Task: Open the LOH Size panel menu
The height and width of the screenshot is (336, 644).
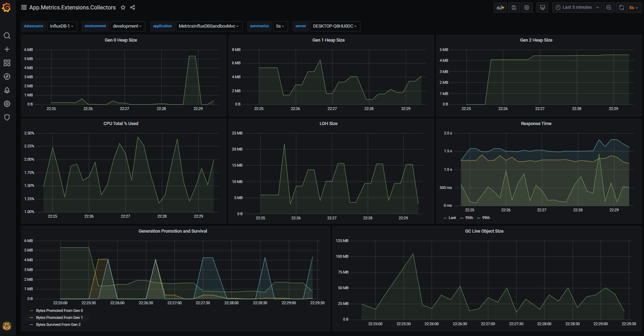Action: click(328, 124)
